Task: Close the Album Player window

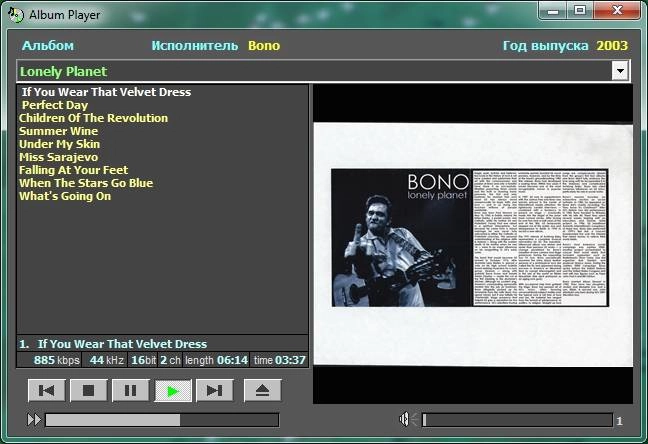Action: point(617,10)
